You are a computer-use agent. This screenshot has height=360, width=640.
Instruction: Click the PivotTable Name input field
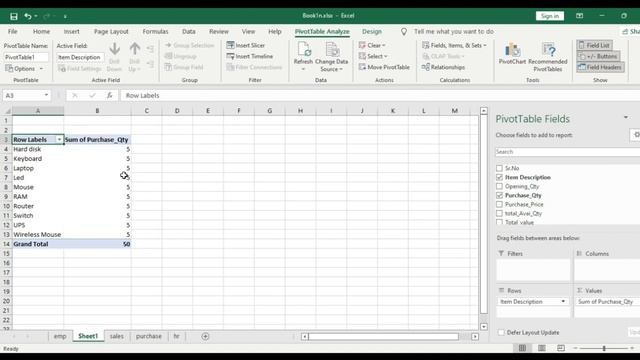click(x=27, y=57)
